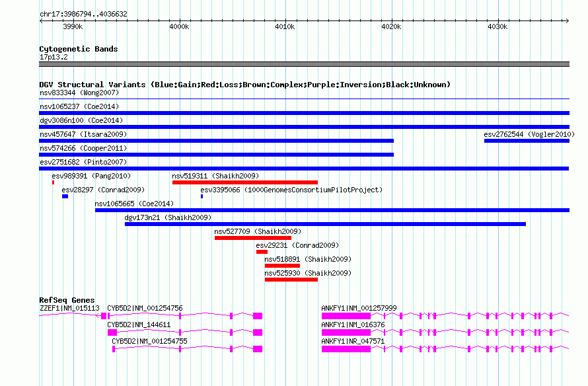Click the 4010k ruler mark

point(285,26)
